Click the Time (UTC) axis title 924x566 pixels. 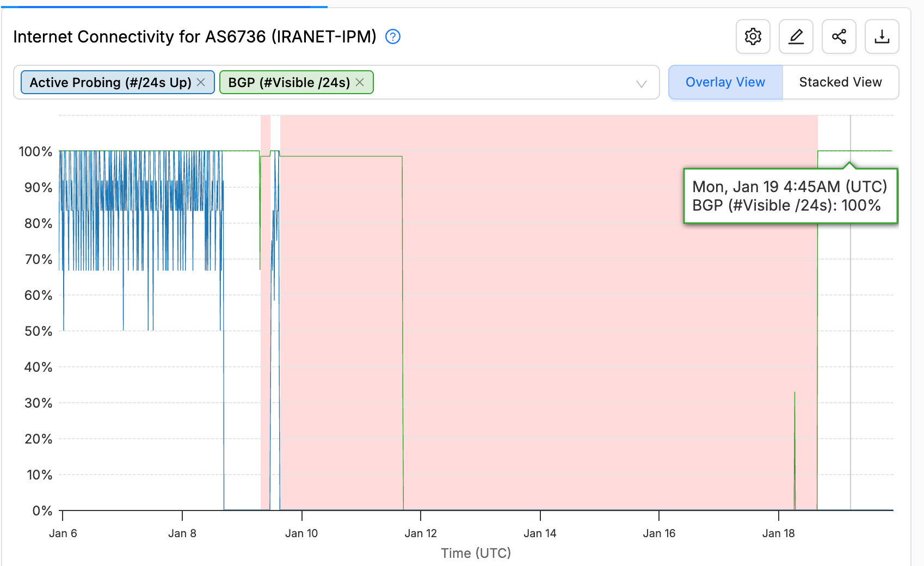coord(476,553)
